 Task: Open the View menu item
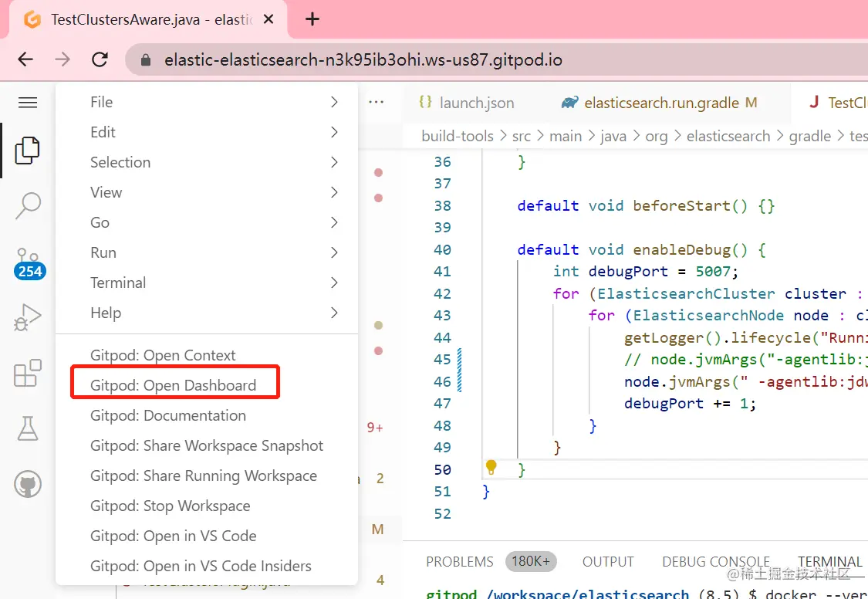point(207,192)
